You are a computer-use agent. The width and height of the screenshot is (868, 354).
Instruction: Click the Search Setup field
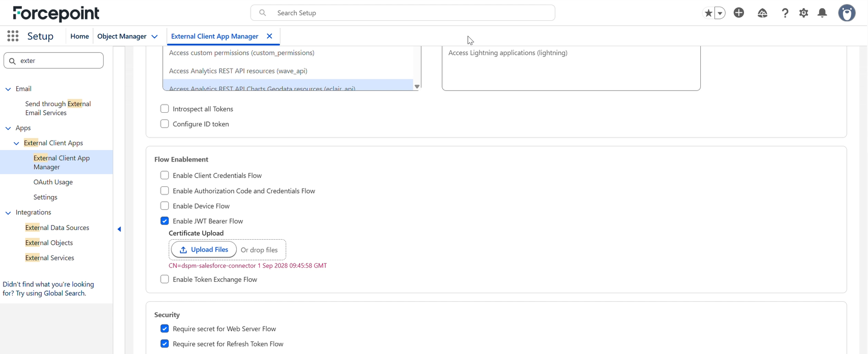[402, 13]
